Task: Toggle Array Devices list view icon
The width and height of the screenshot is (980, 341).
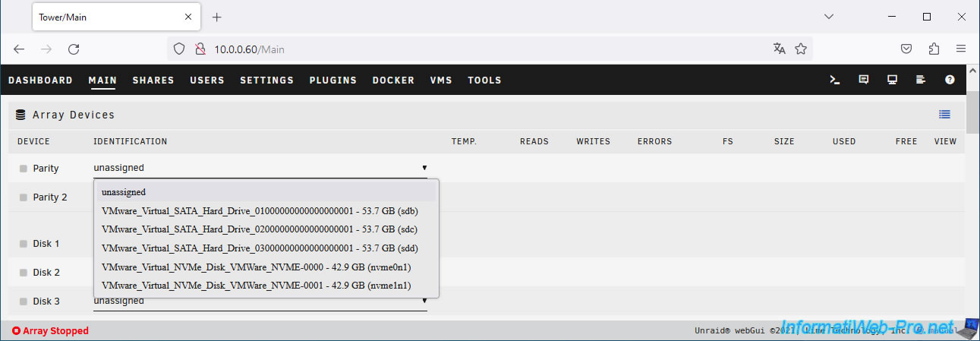Action: coord(944,115)
